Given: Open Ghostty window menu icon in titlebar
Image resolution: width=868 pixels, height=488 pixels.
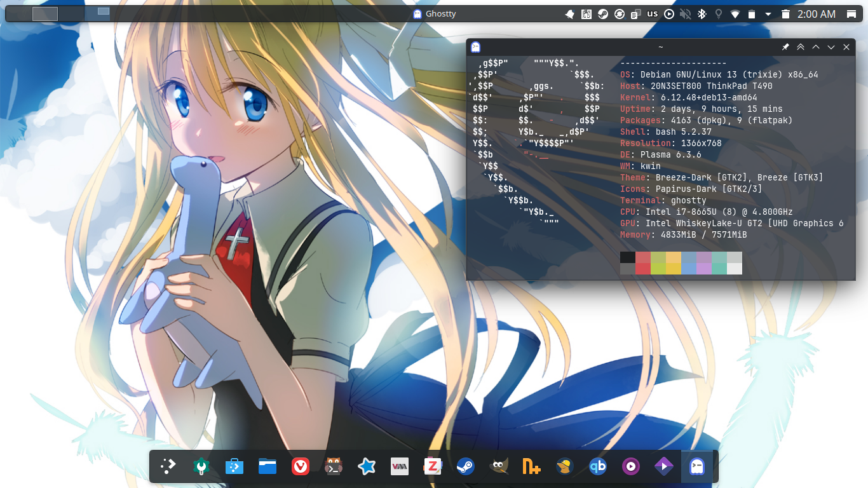Looking at the screenshot, I should 475,47.
